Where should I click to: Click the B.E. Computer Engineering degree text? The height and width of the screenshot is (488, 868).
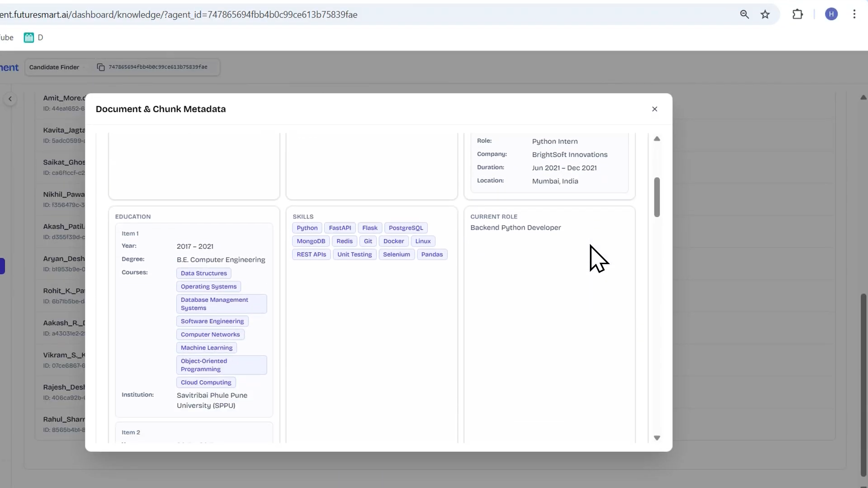tap(221, 260)
